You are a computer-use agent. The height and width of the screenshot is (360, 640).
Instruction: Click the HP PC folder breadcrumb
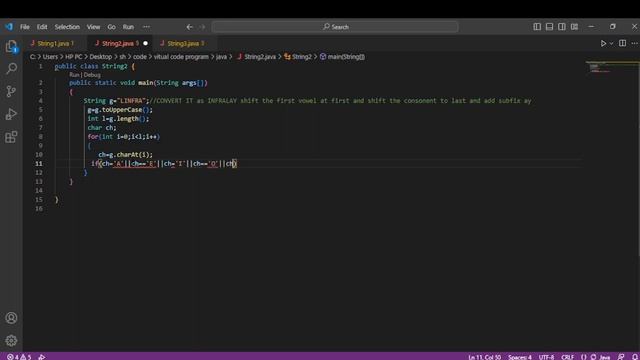[x=74, y=57]
